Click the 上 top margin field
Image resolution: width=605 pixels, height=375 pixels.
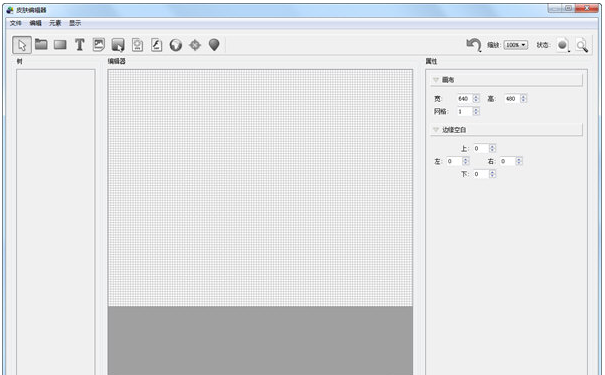[481, 149]
